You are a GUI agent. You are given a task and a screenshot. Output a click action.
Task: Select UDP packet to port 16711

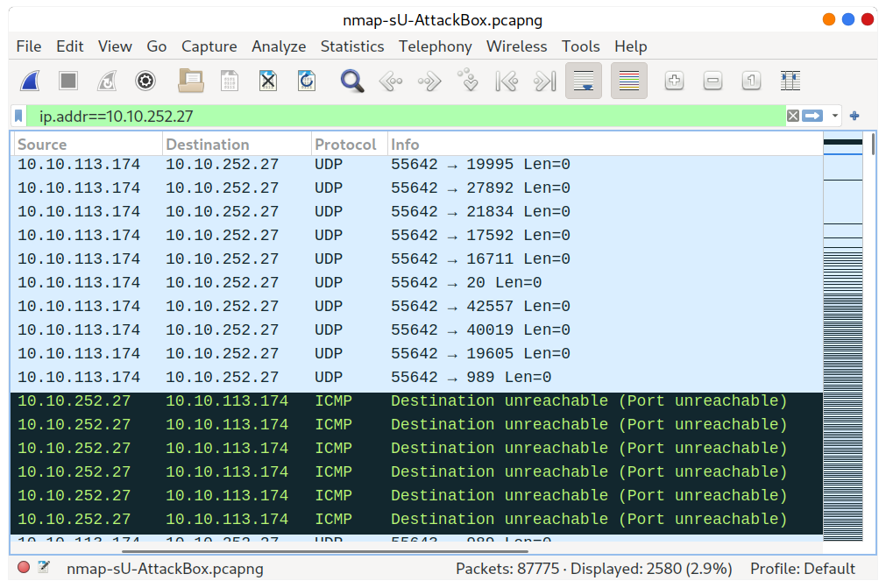point(416,259)
